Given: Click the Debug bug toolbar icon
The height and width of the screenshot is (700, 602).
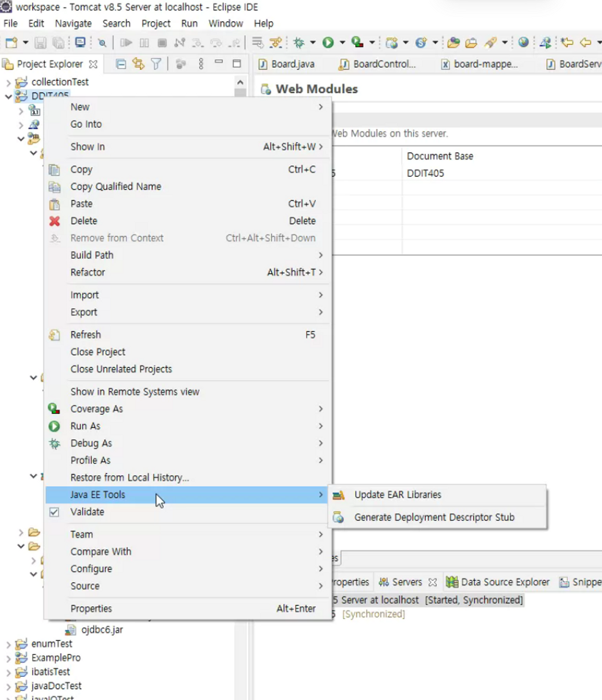Looking at the screenshot, I should (x=298, y=43).
